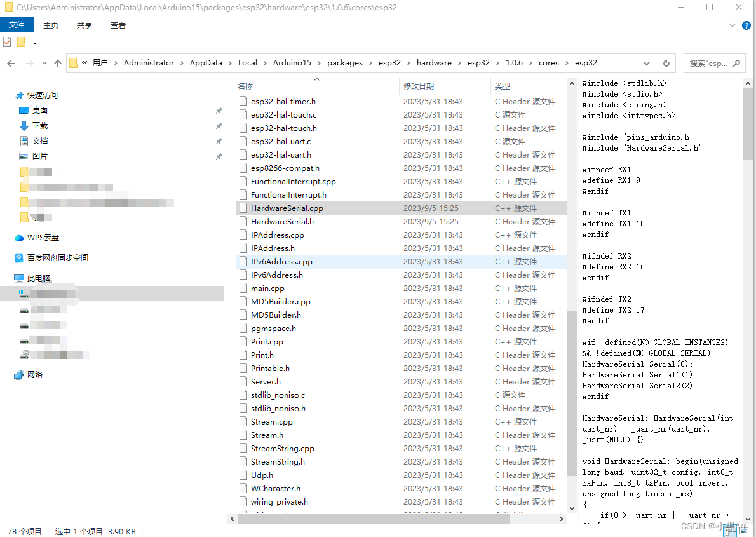Click the packages breadcrumb segment
Viewport: 756px width, 537px height.
(345, 63)
